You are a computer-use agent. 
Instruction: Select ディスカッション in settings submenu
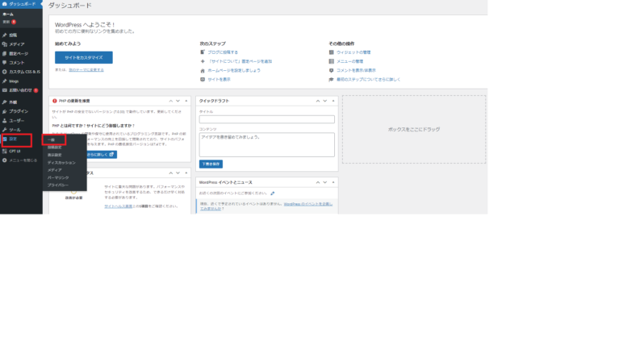[x=61, y=163]
